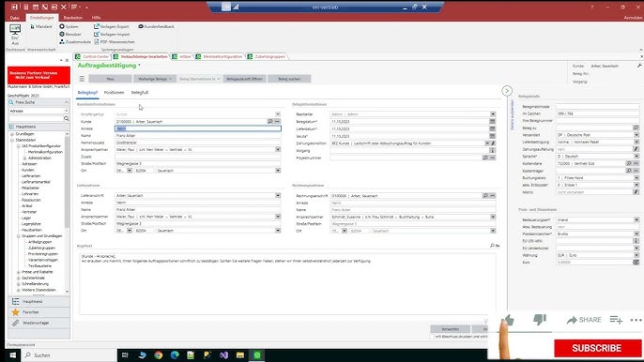Click the Windows Suchen taskbar search box
Screen dimensions: 644x362
(x=69, y=355)
